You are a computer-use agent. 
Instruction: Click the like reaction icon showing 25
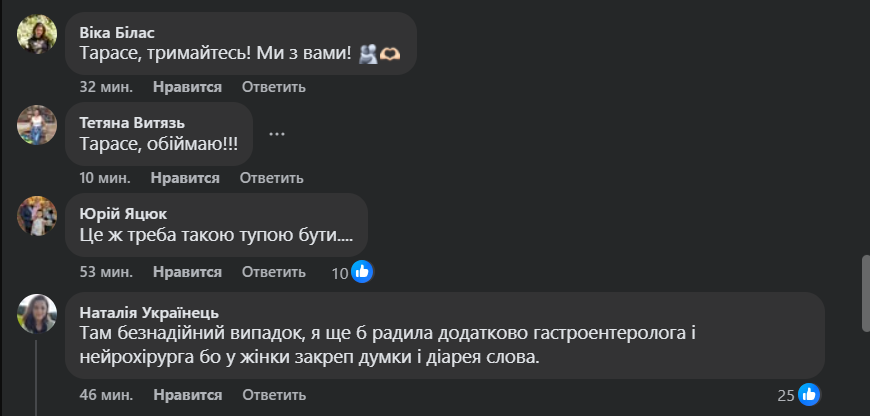tap(809, 395)
